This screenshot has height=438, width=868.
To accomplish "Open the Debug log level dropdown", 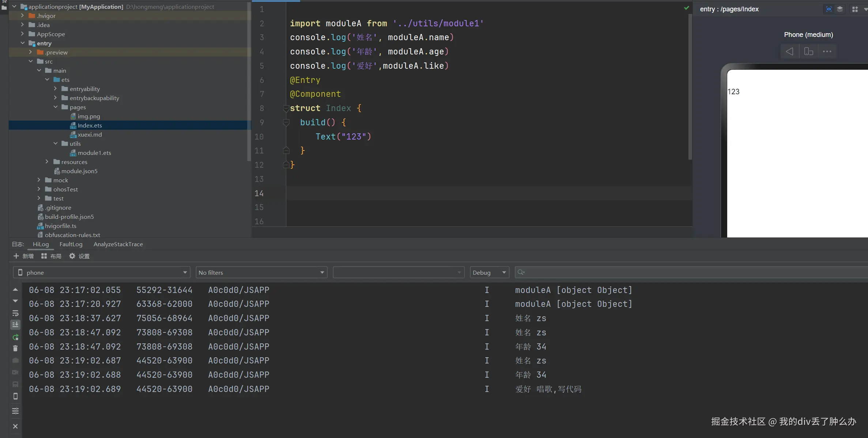I will pyautogui.click(x=489, y=273).
